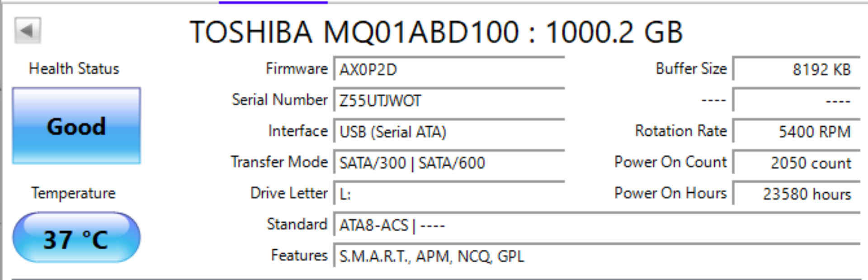Click the Serial Number value field
This screenshot has height=280, width=868.
448,100
